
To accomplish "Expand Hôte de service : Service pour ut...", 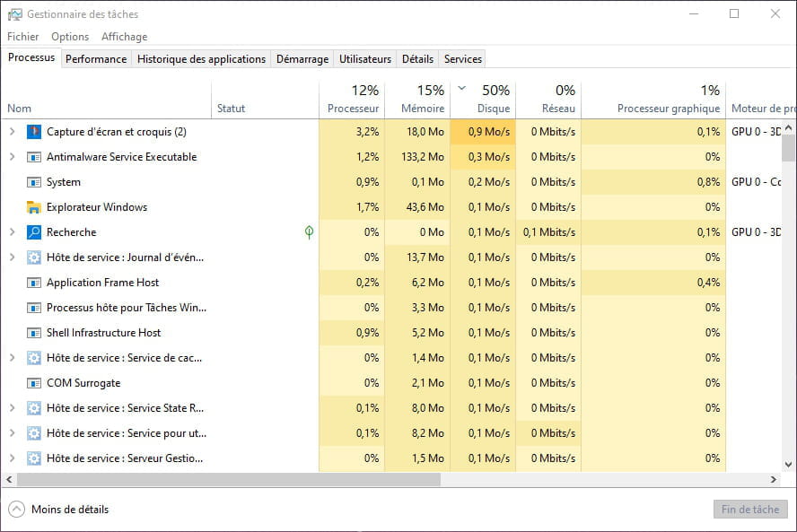I will pos(13,433).
